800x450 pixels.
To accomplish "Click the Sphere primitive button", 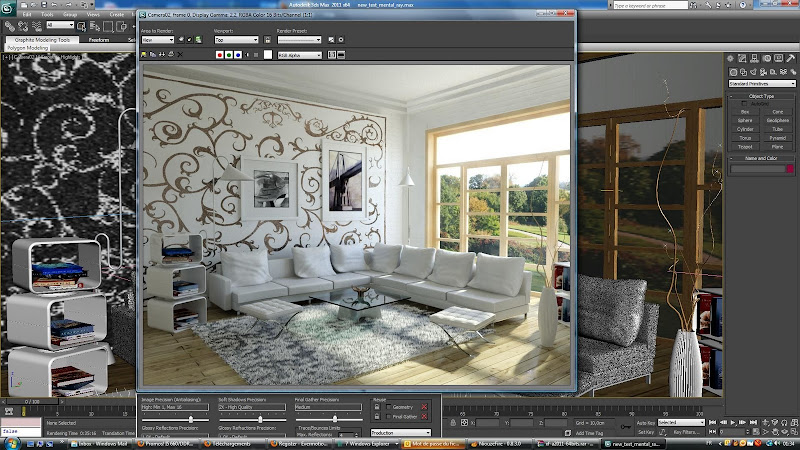I will (745, 120).
